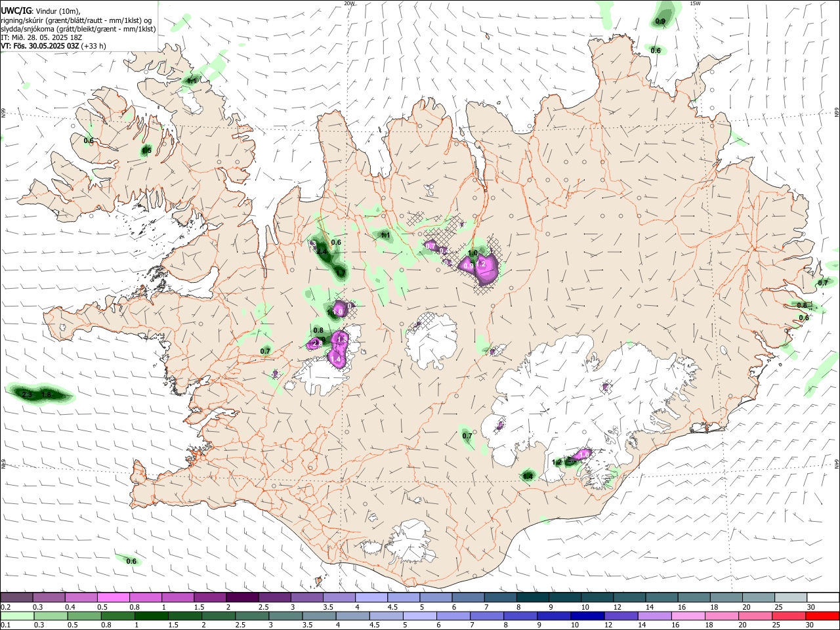Image resolution: width=840 pixels, height=630 pixels.
Task: Pick the pale grey 25 swatch in the upper legend
Action: tap(790, 598)
